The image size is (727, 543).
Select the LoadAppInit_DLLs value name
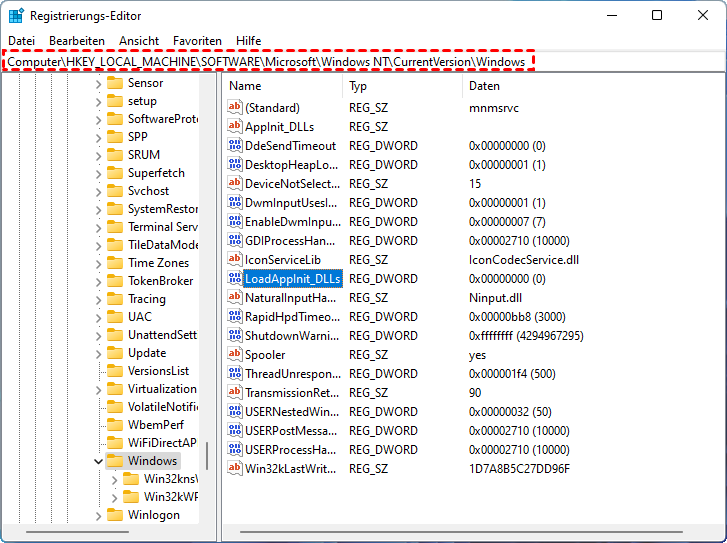pos(293,279)
